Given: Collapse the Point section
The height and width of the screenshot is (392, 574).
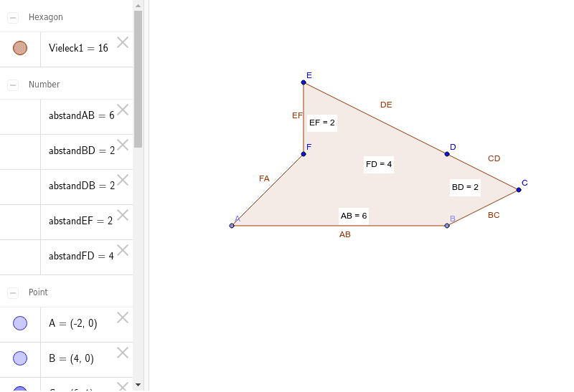Looking at the screenshot, I should click(x=13, y=292).
